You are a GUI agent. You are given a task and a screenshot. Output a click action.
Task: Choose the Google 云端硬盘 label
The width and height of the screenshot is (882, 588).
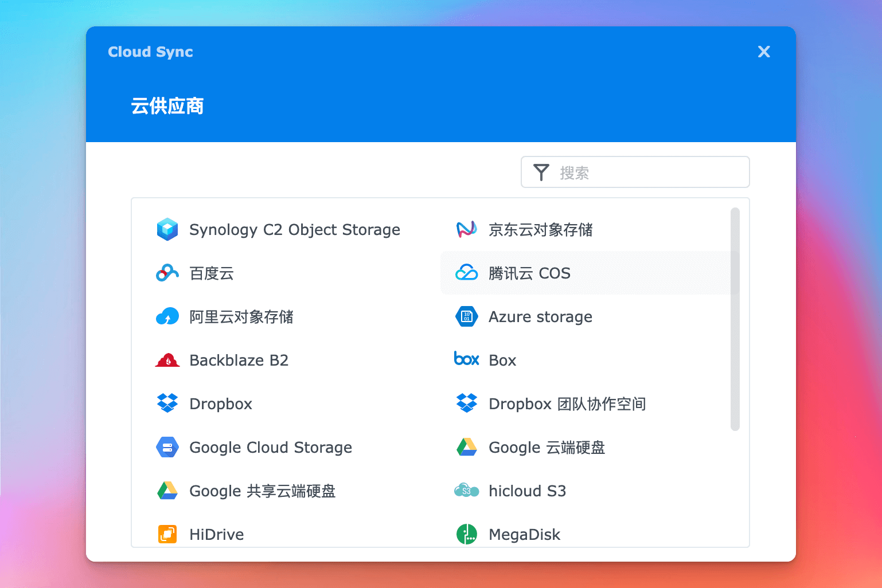pyautogui.click(x=547, y=448)
